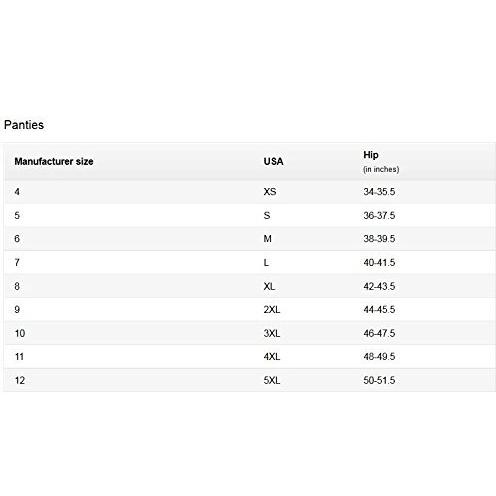Click the Panties table title
The image size is (496, 496).
24,125
